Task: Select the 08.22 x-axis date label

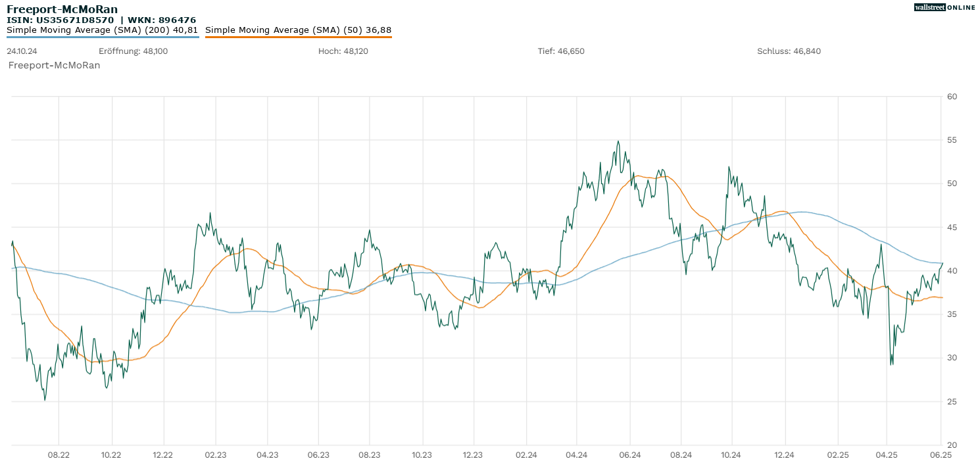Action: (x=59, y=454)
